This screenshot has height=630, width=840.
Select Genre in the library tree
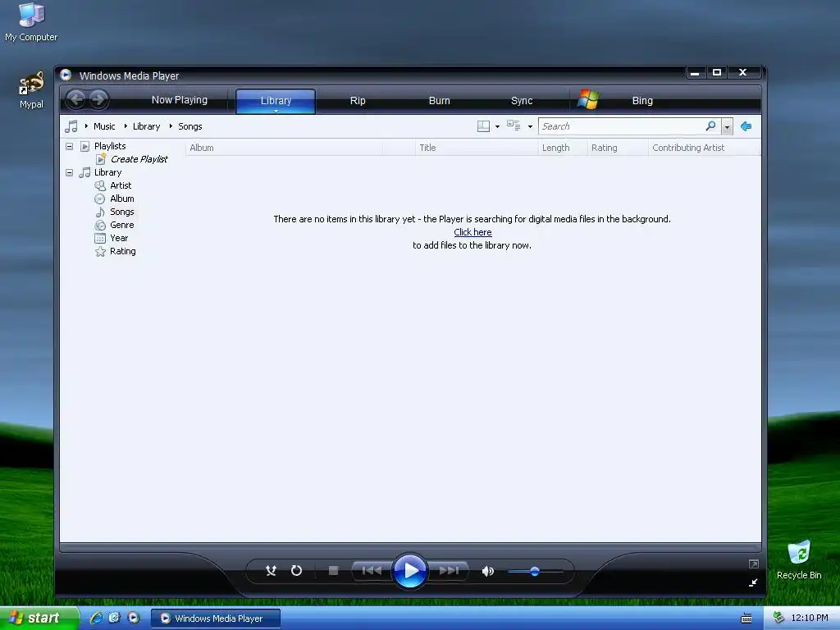click(x=121, y=225)
